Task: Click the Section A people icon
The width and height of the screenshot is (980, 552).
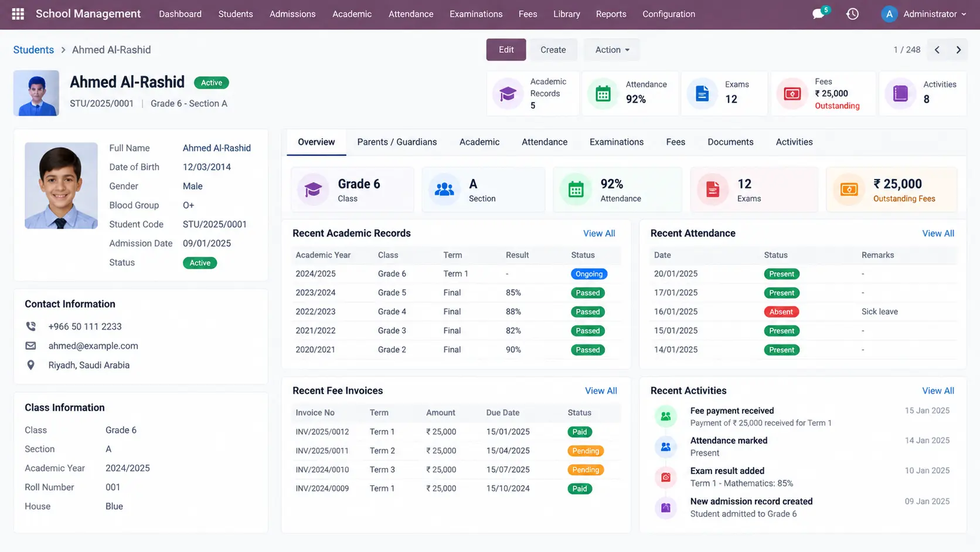Action: click(444, 189)
